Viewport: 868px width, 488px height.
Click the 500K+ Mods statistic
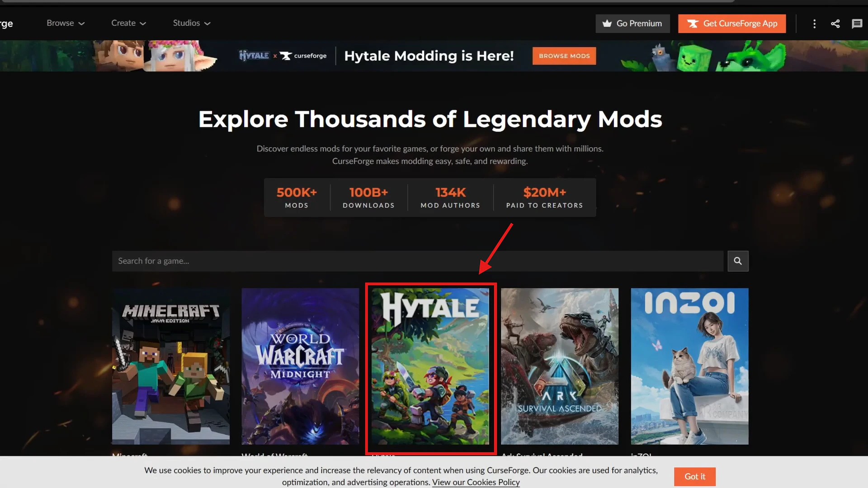297,198
